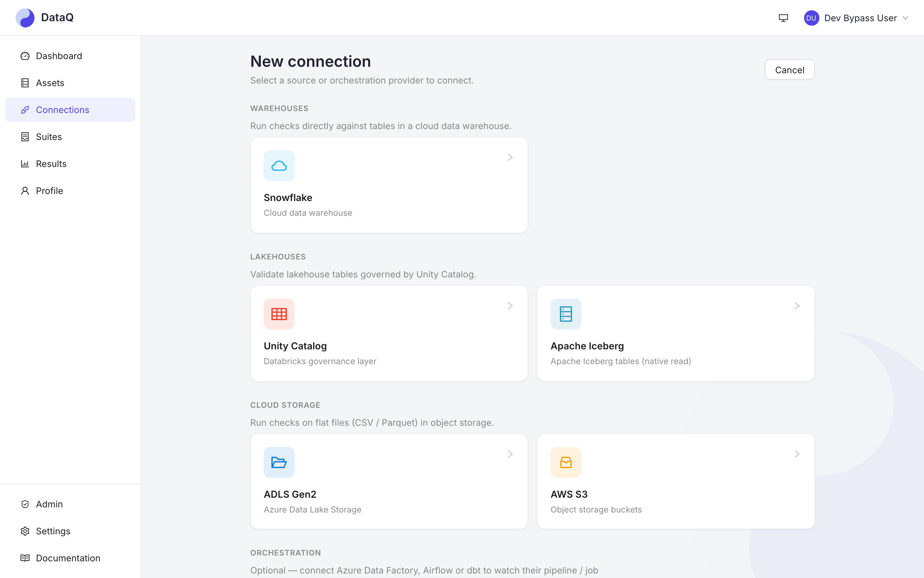Click the monitor display icon in header

783,18
